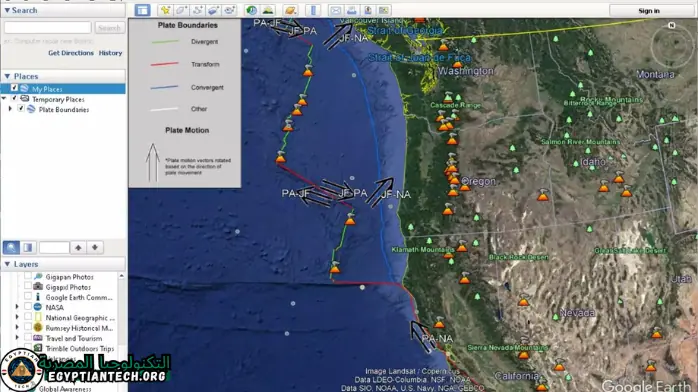Email the current view
This screenshot has height=392, width=698.
pyautogui.click(x=336, y=10)
